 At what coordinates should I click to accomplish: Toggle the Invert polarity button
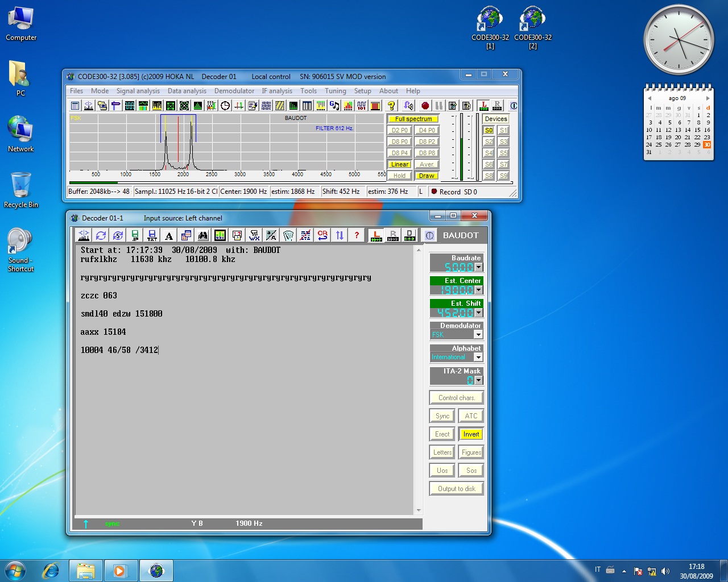471,434
